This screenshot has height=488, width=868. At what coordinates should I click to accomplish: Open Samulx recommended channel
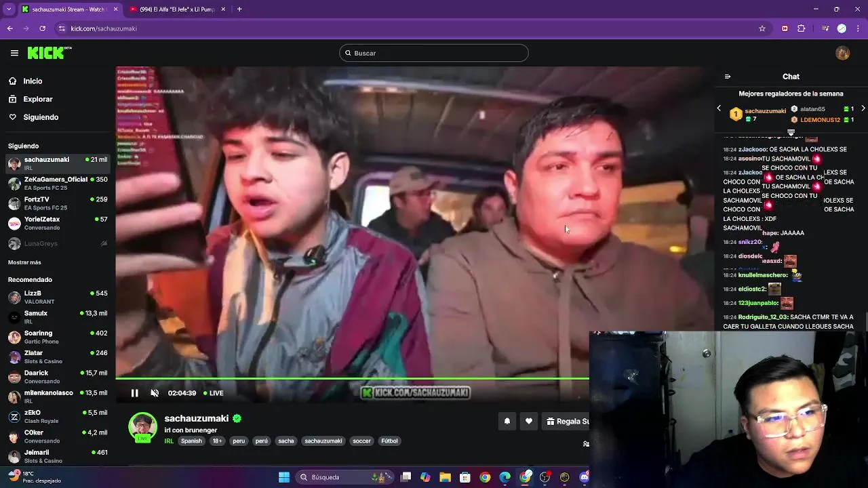click(x=57, y=317)
